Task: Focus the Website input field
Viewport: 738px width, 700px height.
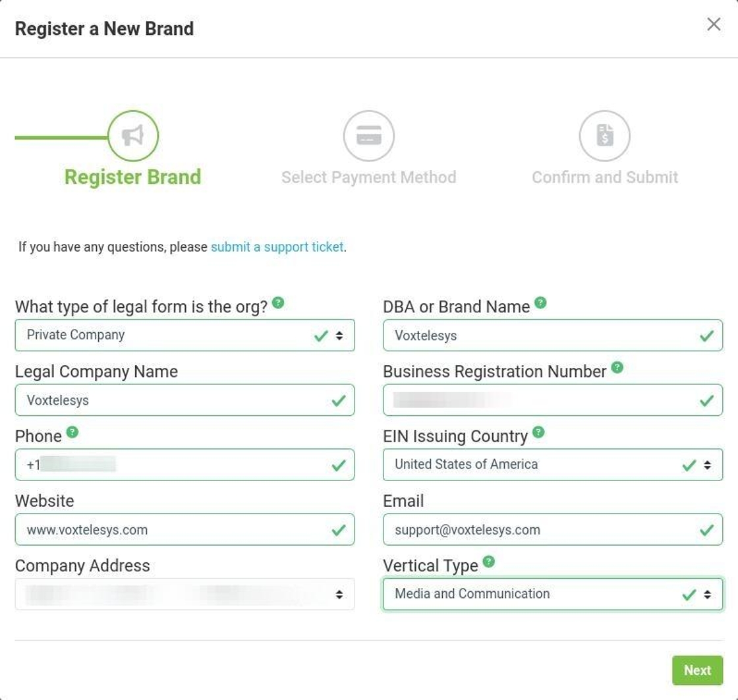Action: (178, 530)
